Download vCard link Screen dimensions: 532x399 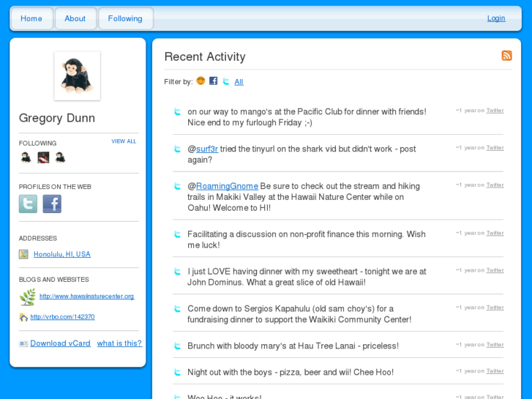tap(61, 343)
